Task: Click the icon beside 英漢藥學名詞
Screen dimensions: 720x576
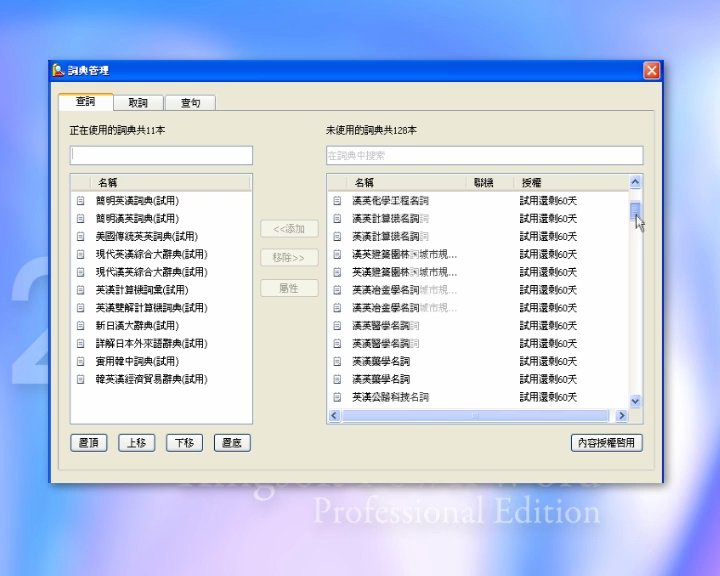Action: click(337, 361)
